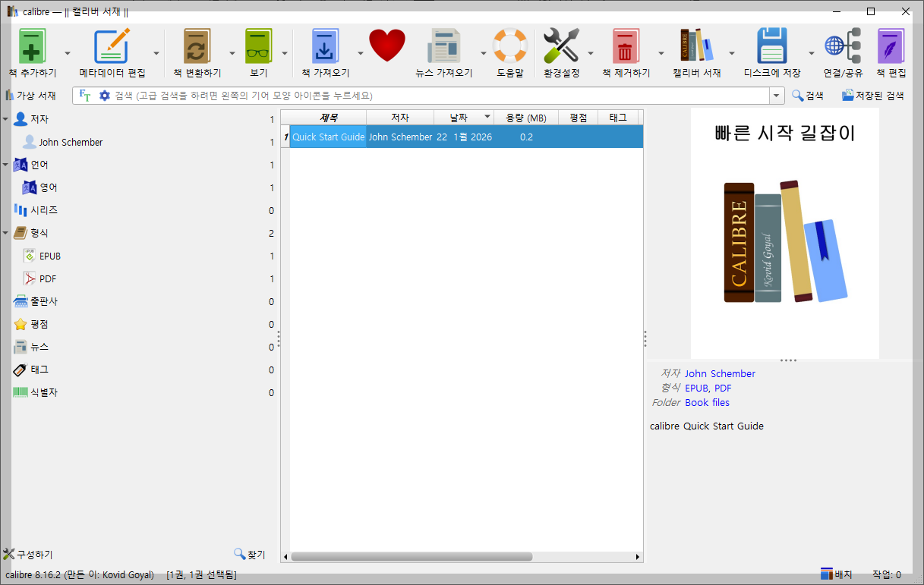Open the PDF format link in details
The width and height of the screenshot is (924, 585).
[x=723, y=388]
